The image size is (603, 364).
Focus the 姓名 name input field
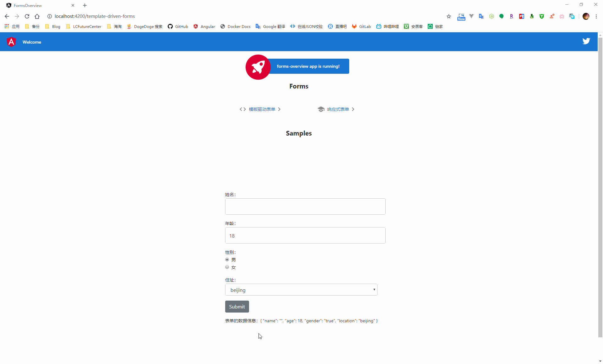point(305,206)
